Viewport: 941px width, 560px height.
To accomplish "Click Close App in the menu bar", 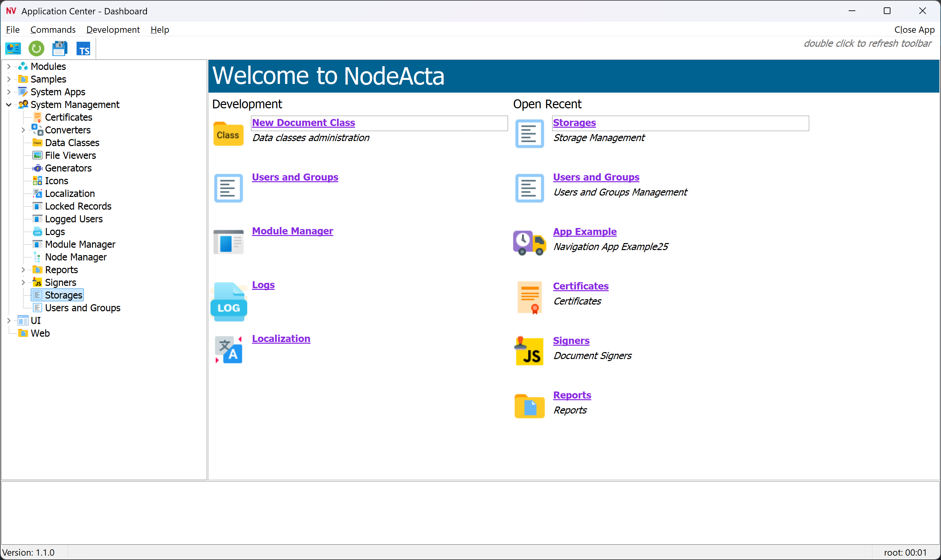I will point(914,29).
